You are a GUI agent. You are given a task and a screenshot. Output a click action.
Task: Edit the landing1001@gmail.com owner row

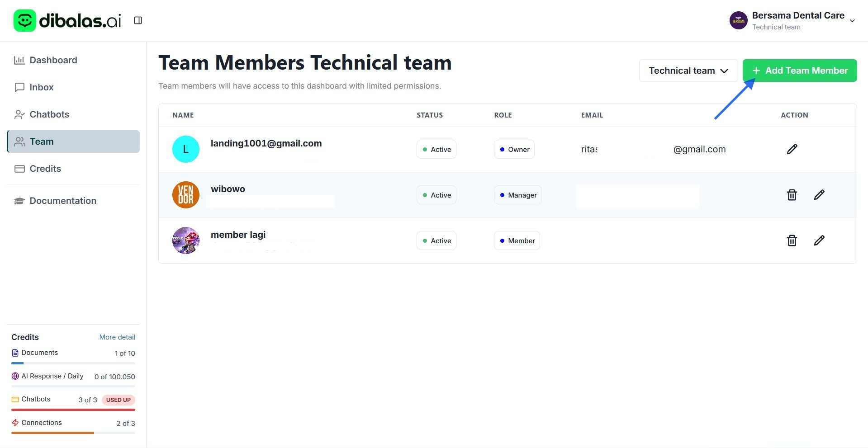[792, 149]
